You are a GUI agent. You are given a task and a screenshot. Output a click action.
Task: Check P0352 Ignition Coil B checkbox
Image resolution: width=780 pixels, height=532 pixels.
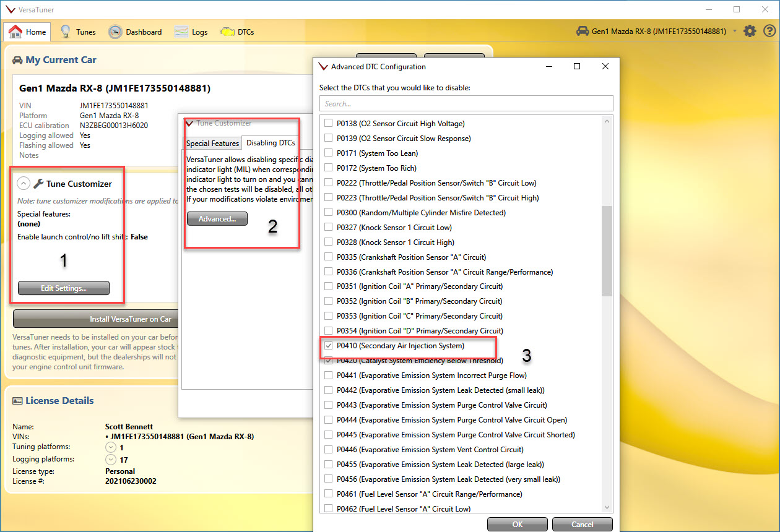pos(328,301)
